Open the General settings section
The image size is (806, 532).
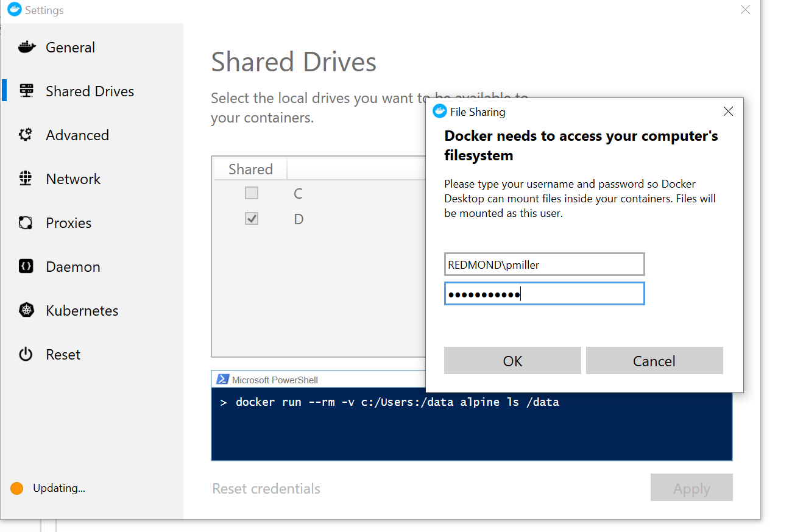coord(27,47)
